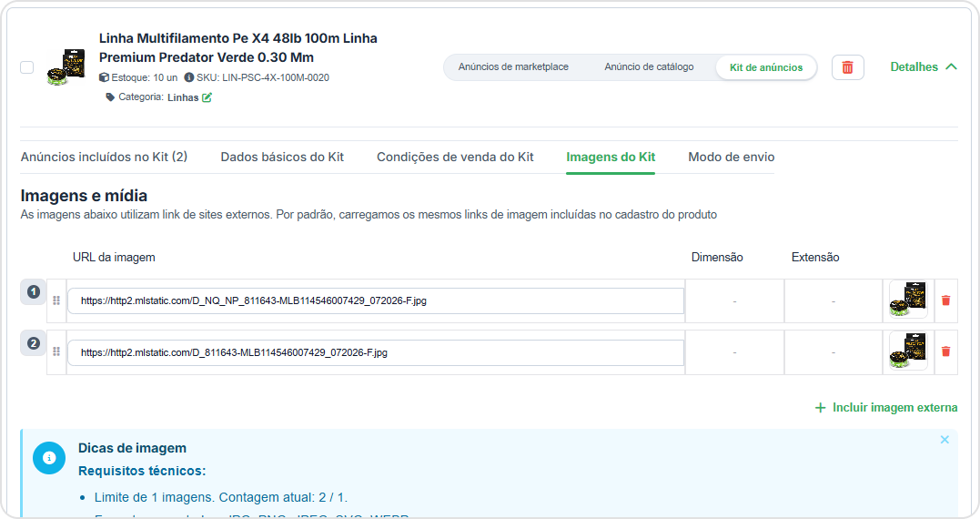
Task: Go to Modo de envio tab
Action: [732, 157]
